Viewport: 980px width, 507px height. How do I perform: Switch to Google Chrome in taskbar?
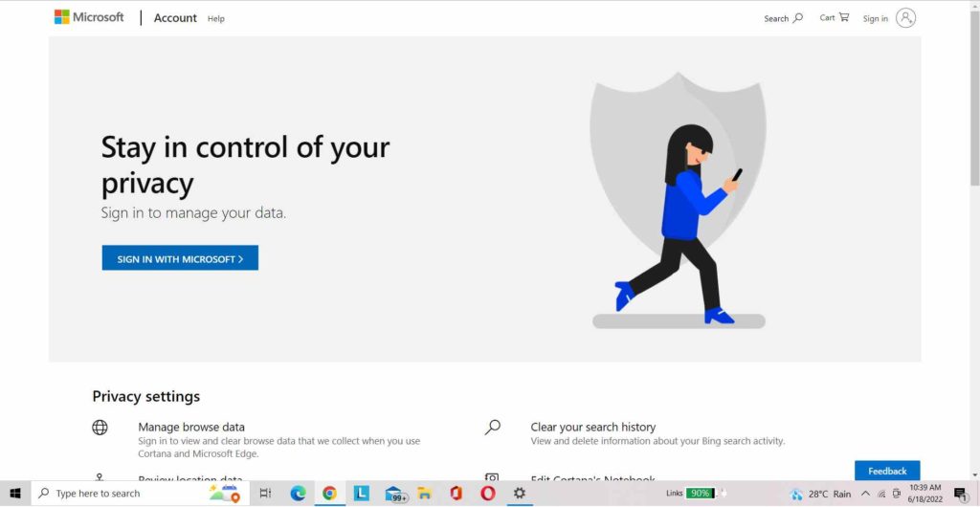[x=329, y=494]
